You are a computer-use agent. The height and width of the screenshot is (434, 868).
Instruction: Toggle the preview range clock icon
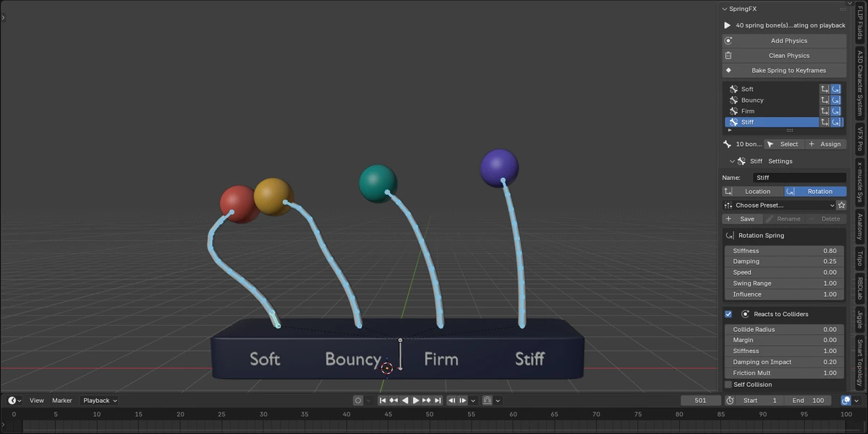730,401
